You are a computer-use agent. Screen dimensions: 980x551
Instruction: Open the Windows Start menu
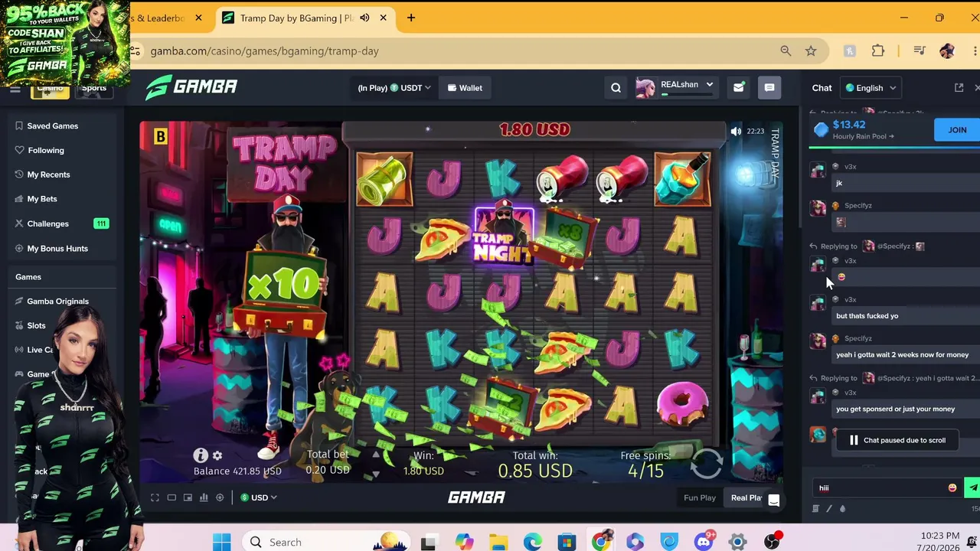[x=222, y=543]
